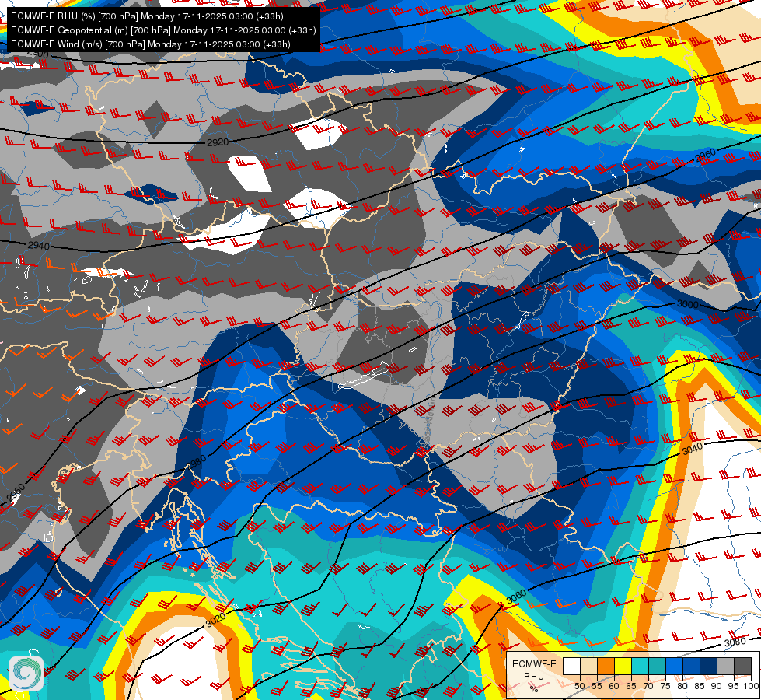Select the teal 70-75% legend swatch
This screenshot has height=700, width=761.
click(x=657, y=666)
